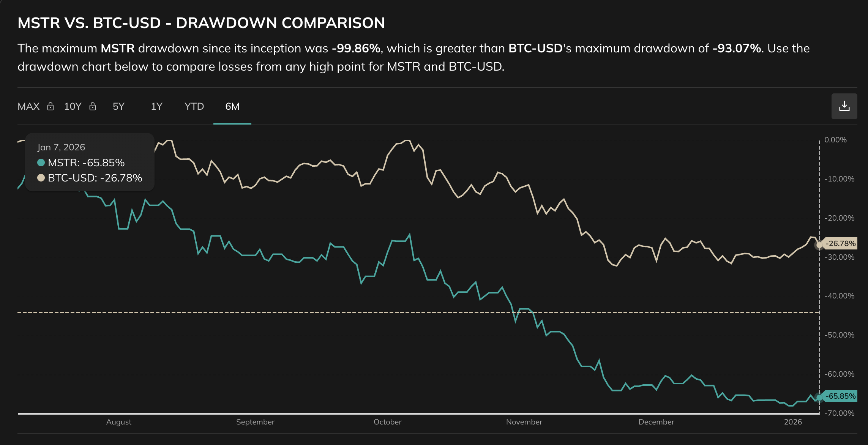
Task: Click the tan BTC-USD legend dot in tooltip
Action: [x=41, y=177]
